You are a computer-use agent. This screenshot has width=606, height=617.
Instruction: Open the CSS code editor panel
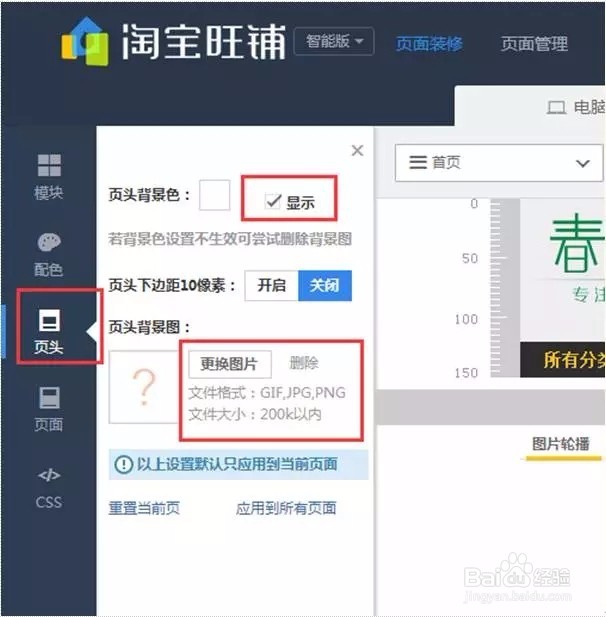[x=49, y=488]
